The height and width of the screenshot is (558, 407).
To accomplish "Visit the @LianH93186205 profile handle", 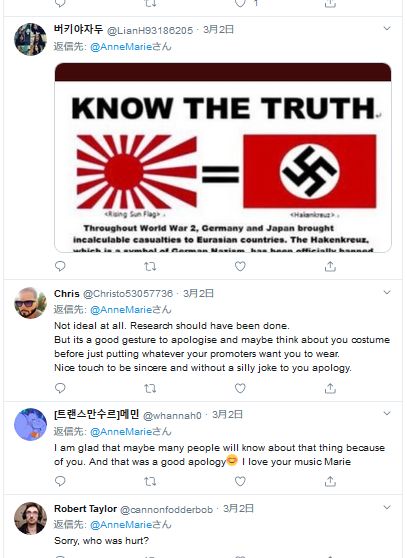I will click(150, 30).
